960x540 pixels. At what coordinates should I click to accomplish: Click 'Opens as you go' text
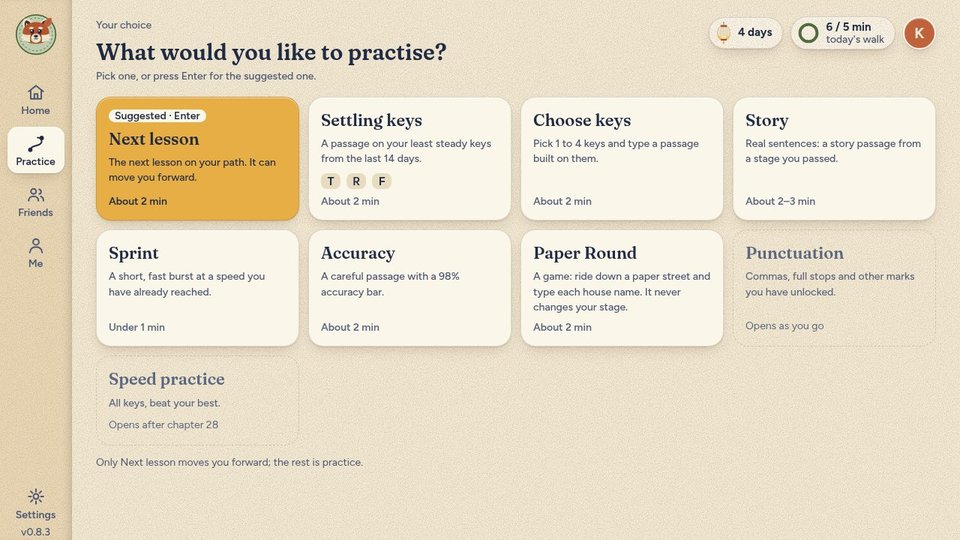tap(784, 326)
